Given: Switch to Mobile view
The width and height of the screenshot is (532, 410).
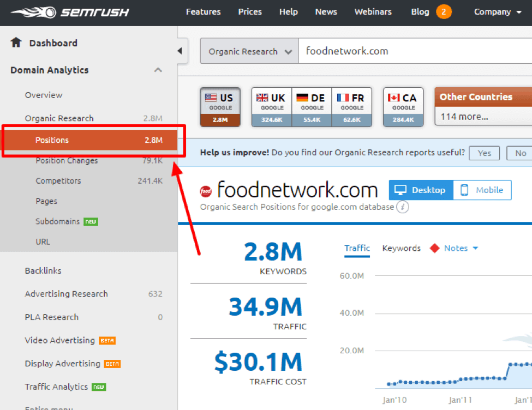Looking at the screenshot, I should click(482, 190).
